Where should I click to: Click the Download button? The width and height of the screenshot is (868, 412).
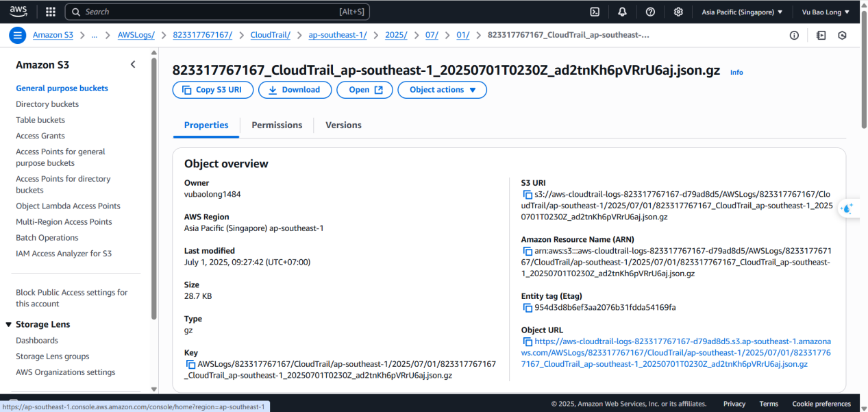[295, 90]
